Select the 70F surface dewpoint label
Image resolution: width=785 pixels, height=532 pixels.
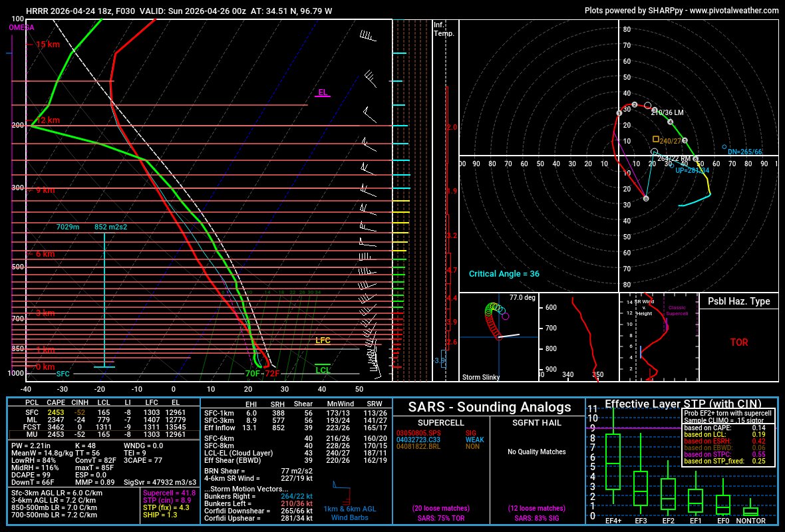point(252,373)
